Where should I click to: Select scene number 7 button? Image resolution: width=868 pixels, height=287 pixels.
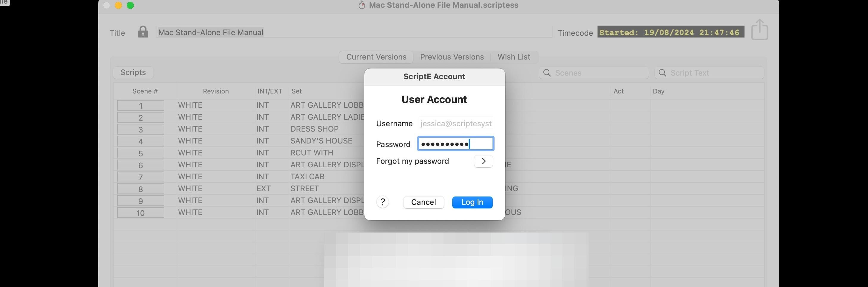tap(140, 177)
